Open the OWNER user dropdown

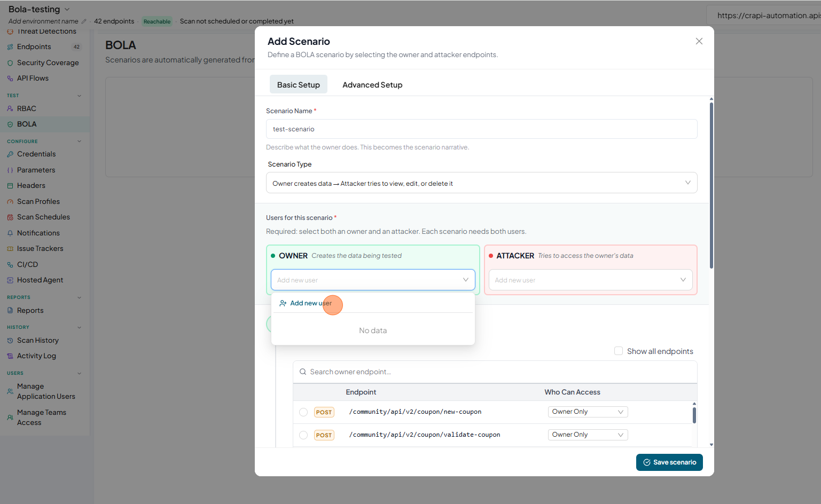(373, 280)
